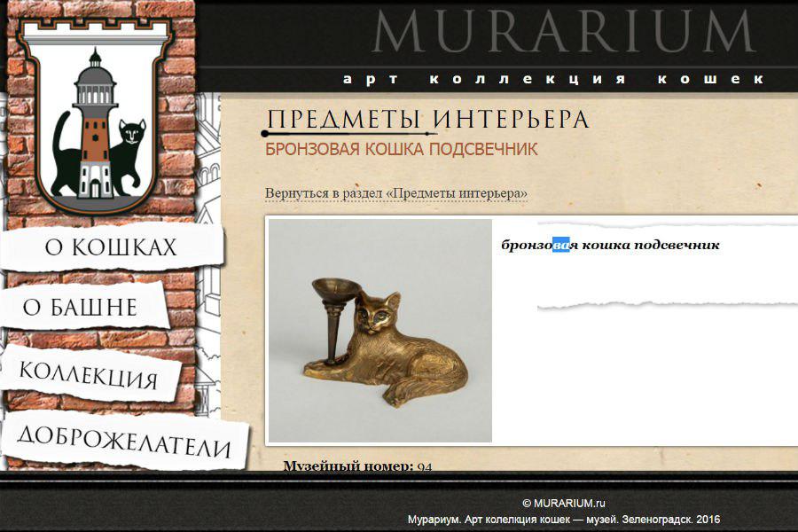Click the candle holder cup in photo
Image resolution: width=798 pixels, height=532 pixels.
(x=336, y=286)
